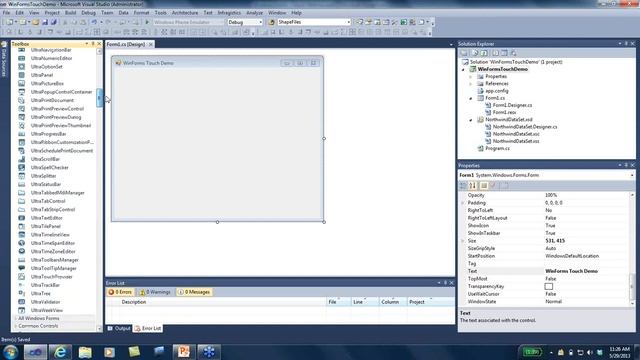Viewport: 640px width, 360px height.
Task: Open the ShapeFiles find combo box
Action: tap(348, 22)
